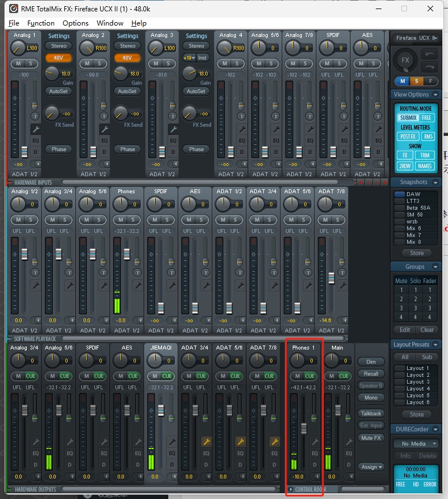Open Dynamics D panel on SPDIF input
This screenshot has width=448, height=499.
[344, 152]
